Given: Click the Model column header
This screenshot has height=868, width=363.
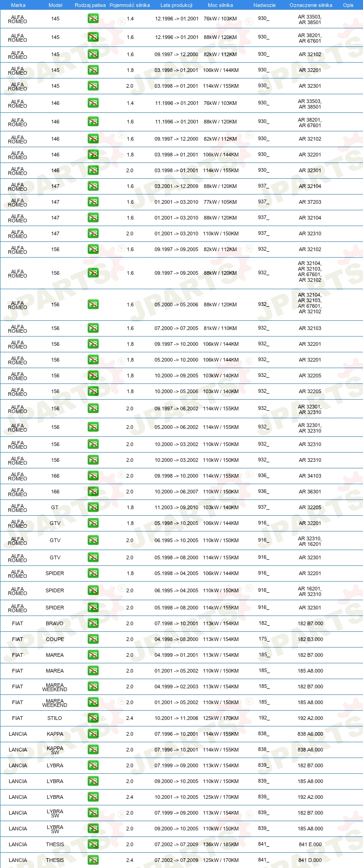Looking at the screenshot, I should tap(55, 5).
